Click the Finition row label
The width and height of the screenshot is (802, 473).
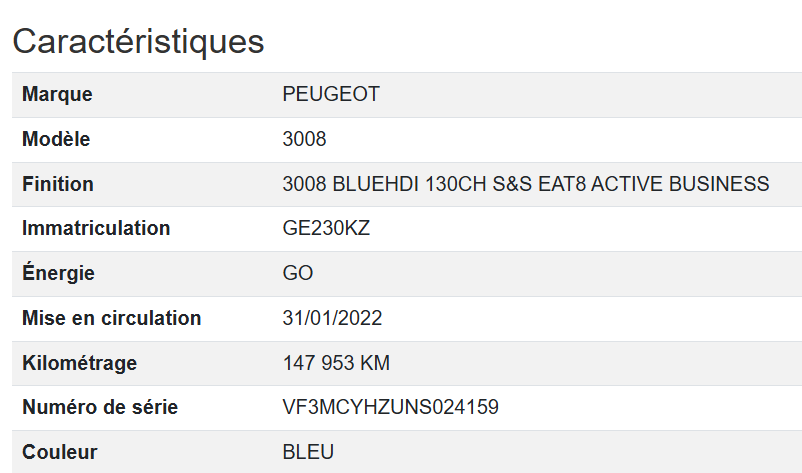(58, 184)
